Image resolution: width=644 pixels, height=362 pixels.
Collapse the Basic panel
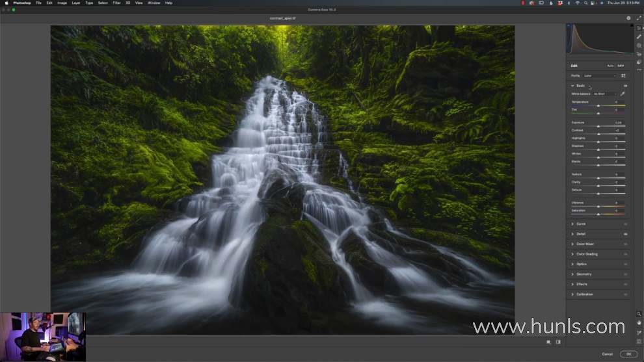[x=572, y=86]
